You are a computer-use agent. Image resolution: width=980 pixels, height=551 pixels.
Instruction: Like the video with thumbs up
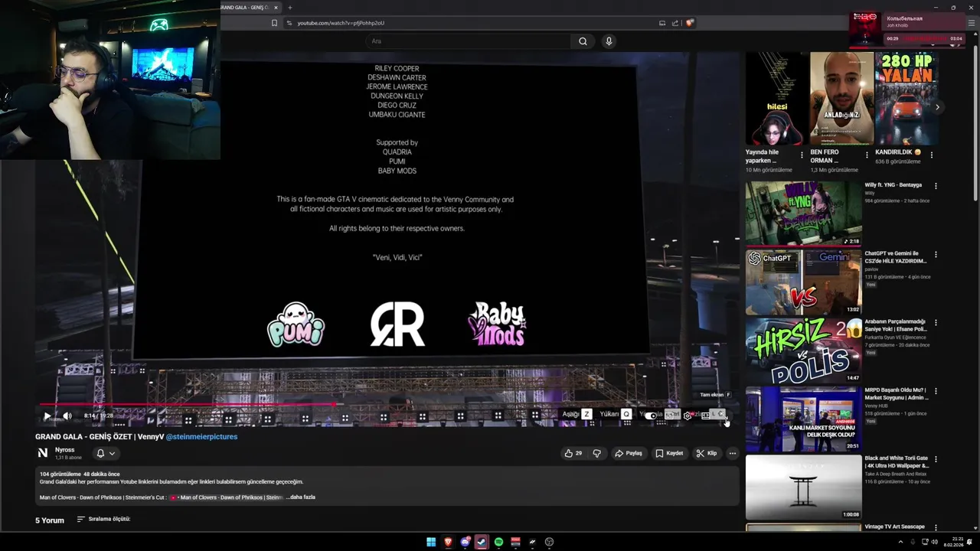pyautogui.click(x=573, y=453)
